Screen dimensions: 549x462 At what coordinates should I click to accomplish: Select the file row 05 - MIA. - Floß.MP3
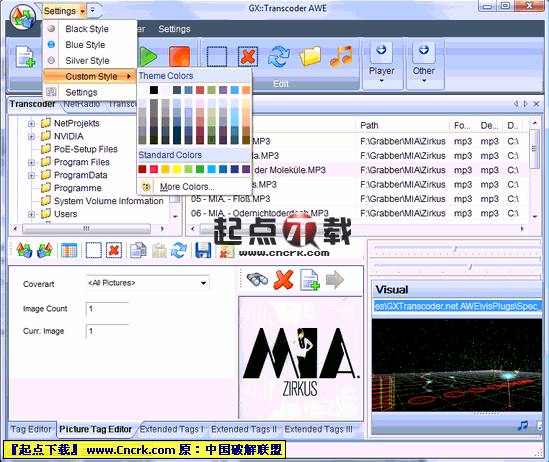[x=230, y=199]
